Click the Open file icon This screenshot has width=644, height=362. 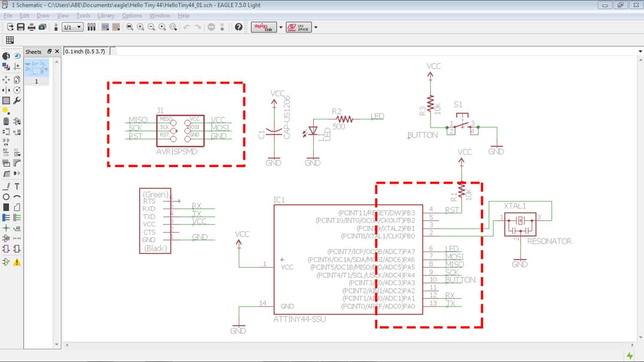click(10, 27)
